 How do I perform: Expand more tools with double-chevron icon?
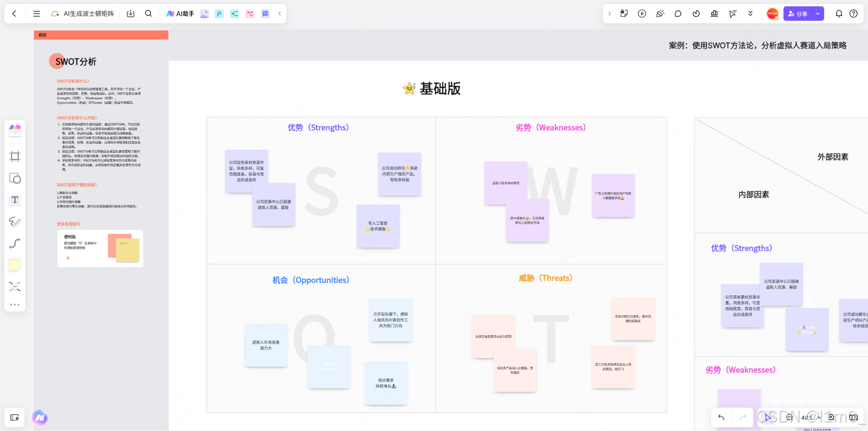pos(750,14)
